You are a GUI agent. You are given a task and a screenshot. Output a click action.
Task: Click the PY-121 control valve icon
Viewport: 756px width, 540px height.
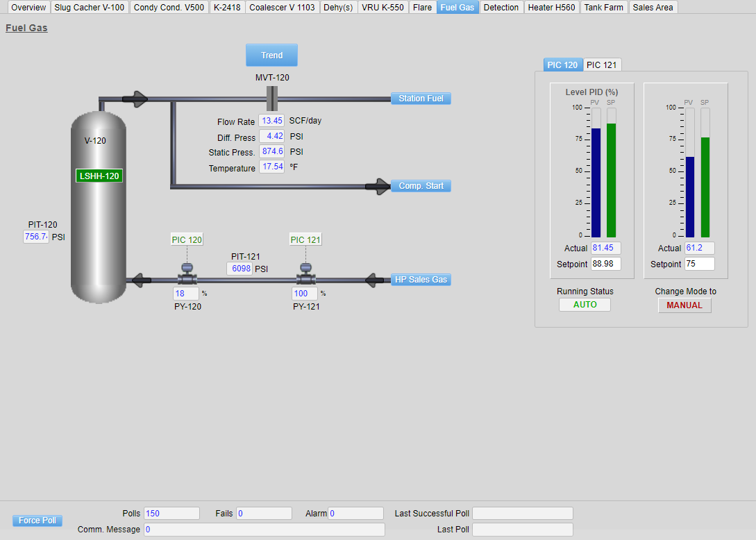click(305, 275)
